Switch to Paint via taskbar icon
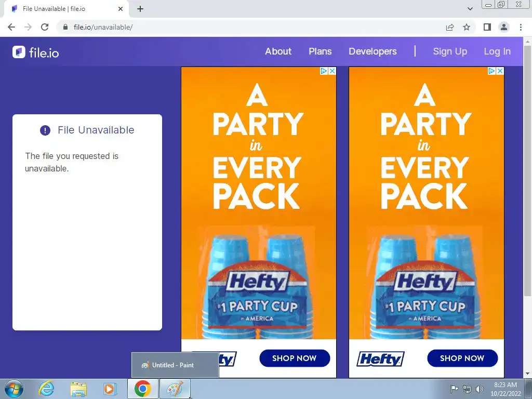Image resolution: width=532 pixels, height=399 pixels. (x=175, y=389)
